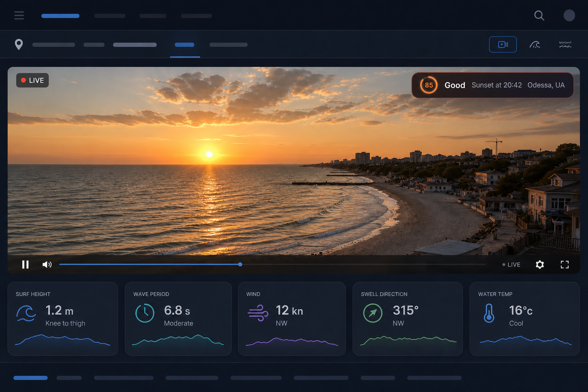
Task: Click the 315° swell direction value
Action: pos(406,310)
